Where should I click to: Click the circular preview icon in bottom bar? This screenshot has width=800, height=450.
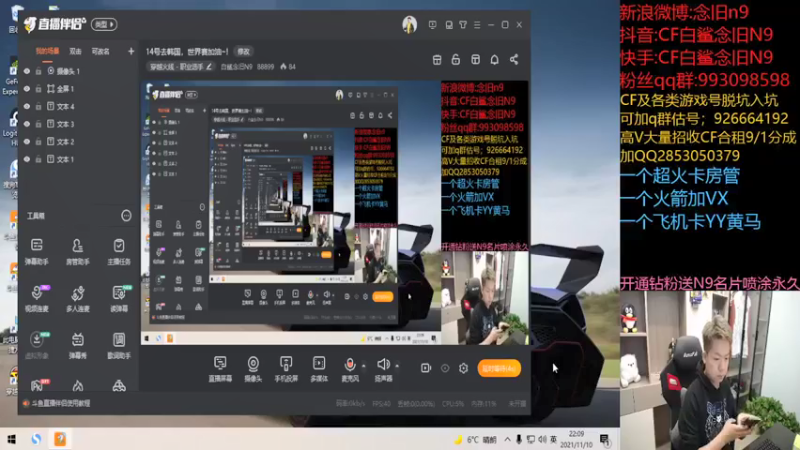click(x=445, y=368)
